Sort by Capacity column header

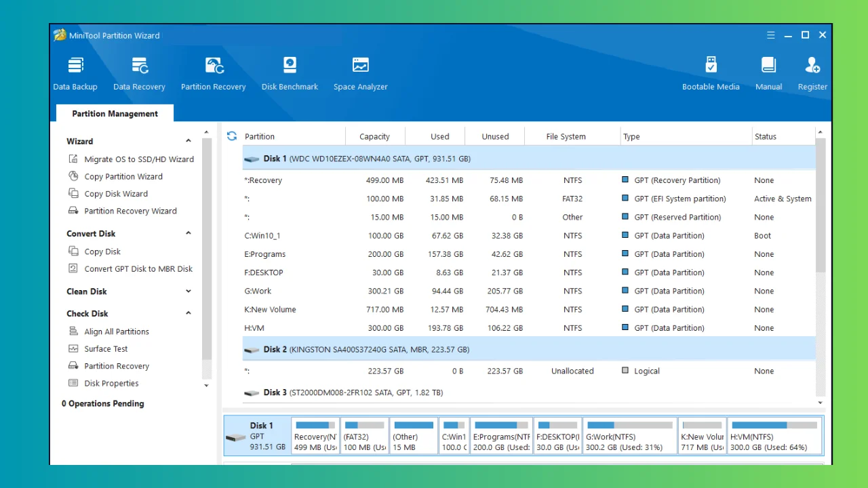coord(375,136)
